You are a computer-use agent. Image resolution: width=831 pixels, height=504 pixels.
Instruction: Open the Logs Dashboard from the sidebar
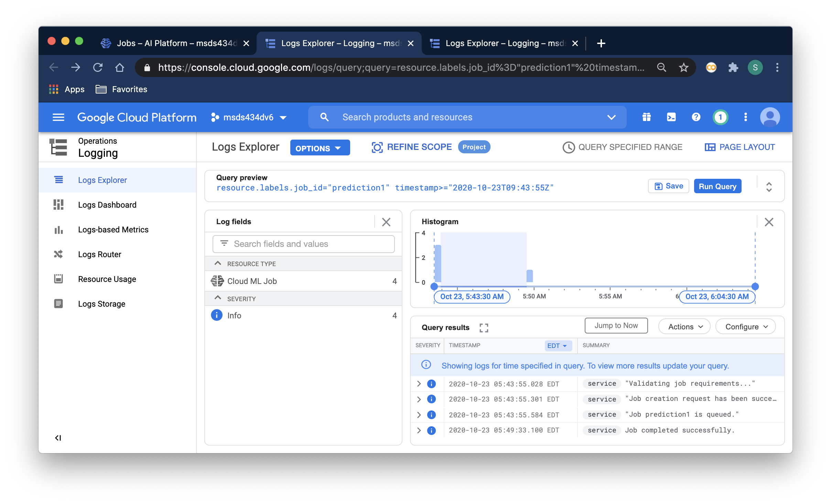tap(107, 205)
